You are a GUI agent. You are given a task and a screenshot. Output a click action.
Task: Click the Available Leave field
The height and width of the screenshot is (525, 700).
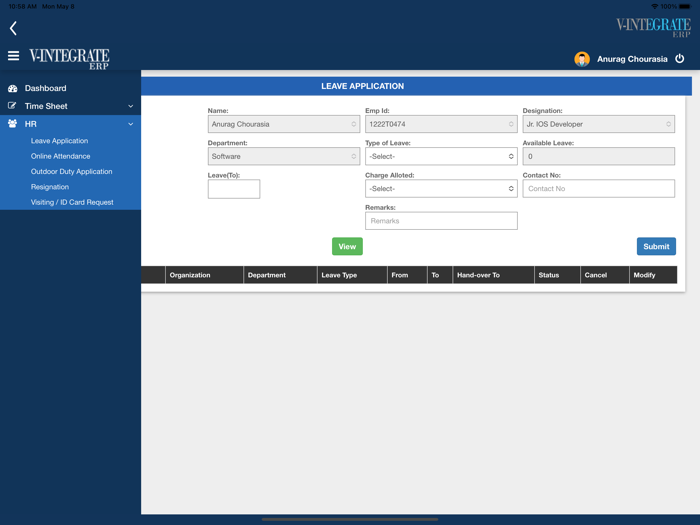click(x=598, y=156)
